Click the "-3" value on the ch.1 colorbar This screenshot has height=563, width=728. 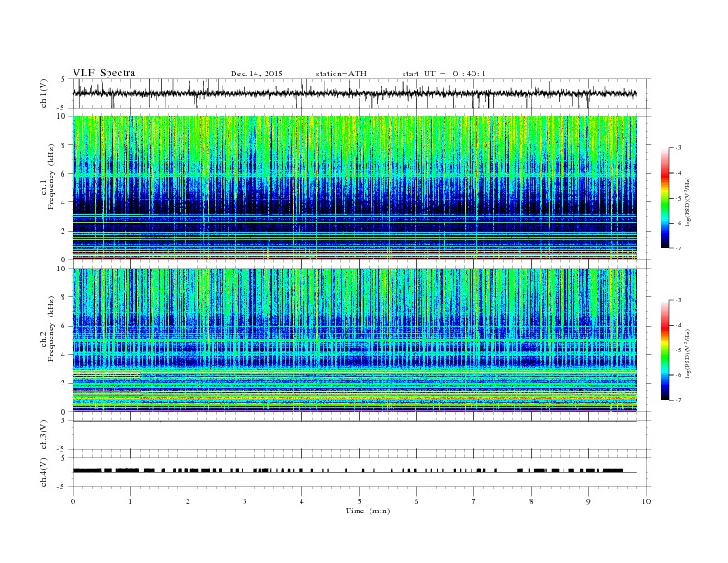(x=678, y=148)
